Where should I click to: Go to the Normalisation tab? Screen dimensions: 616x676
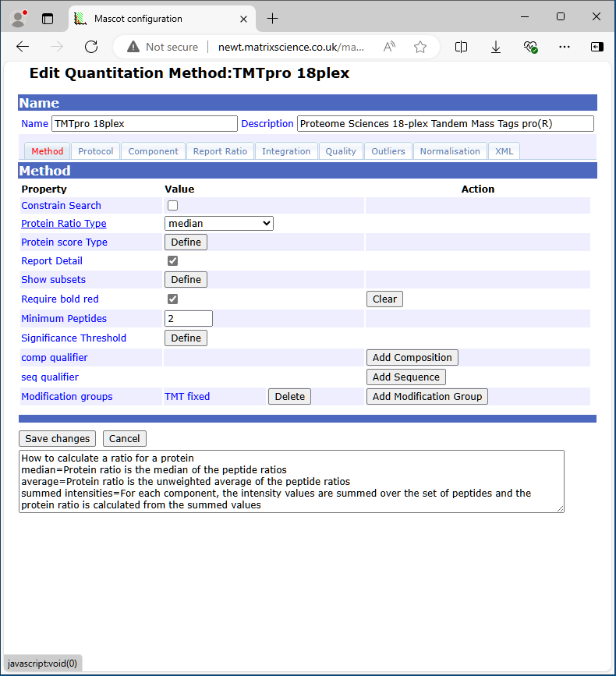(x=450, y=151)
